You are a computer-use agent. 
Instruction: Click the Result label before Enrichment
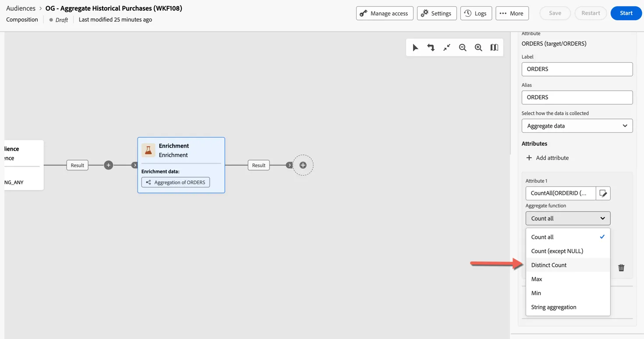(x=78, y=165)
